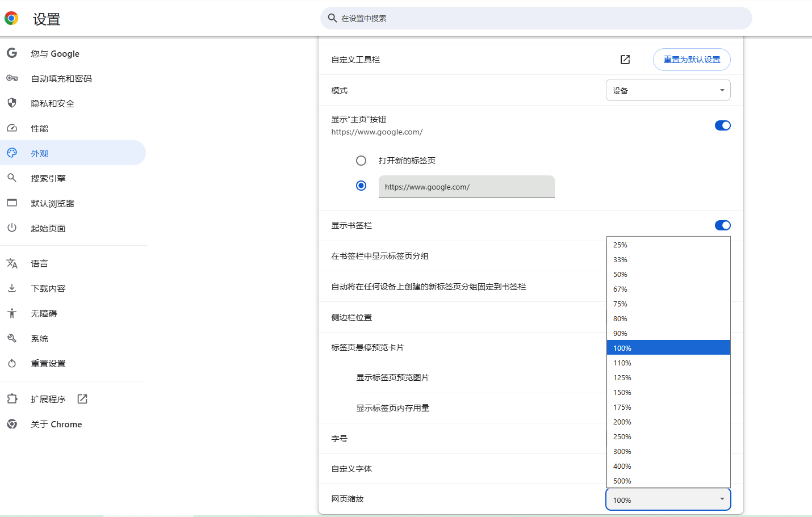The width and height of the screenshot is (812, 517).
Task: Choose 300% in the zoom list
Action: coord(668,451)
